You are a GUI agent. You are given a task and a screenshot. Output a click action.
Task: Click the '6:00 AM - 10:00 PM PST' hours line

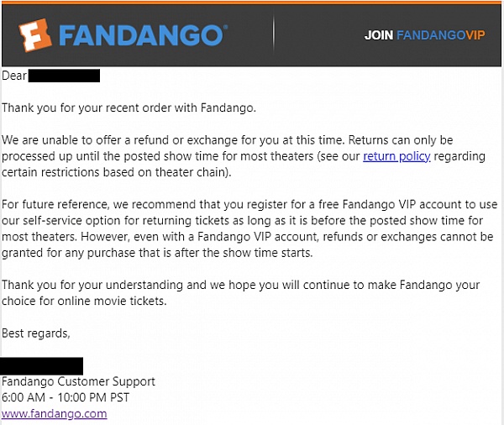pyautogui.click(x=66, y=397)
